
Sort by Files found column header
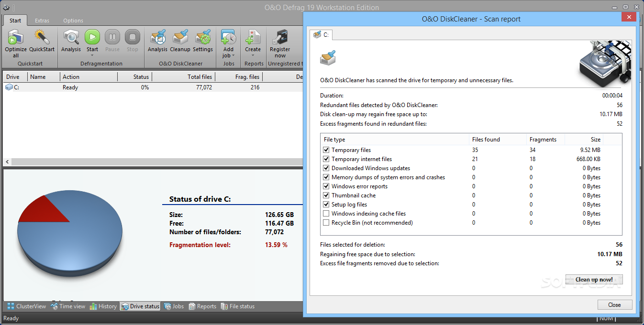498,140
